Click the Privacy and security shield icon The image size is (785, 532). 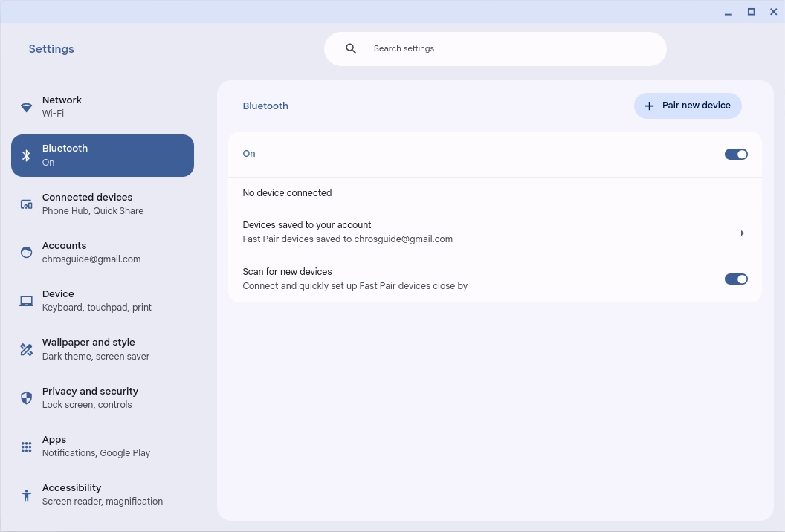click(27, 398)
